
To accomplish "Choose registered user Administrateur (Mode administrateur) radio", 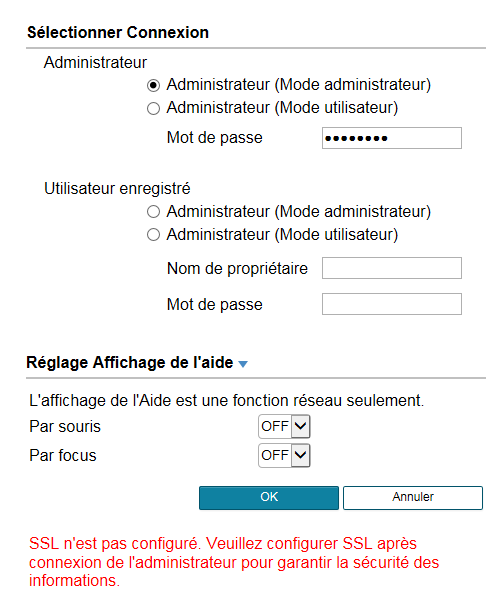I will (x=153, y=212).
